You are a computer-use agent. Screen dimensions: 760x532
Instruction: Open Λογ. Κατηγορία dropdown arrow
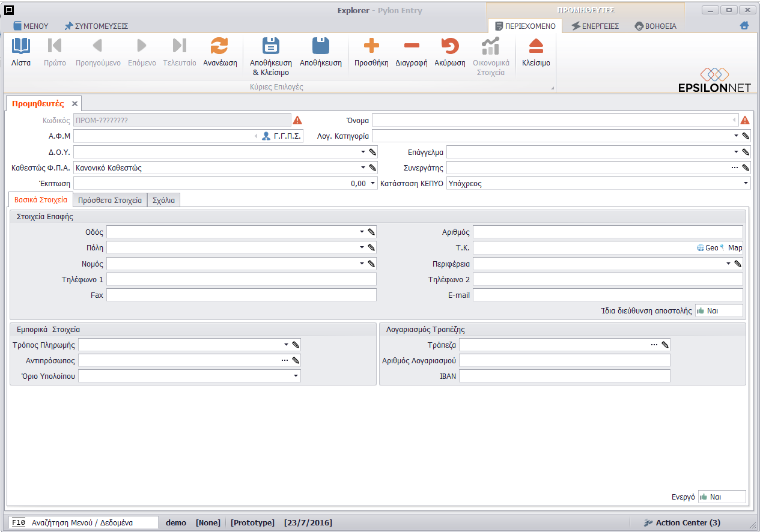pos(737,136)
